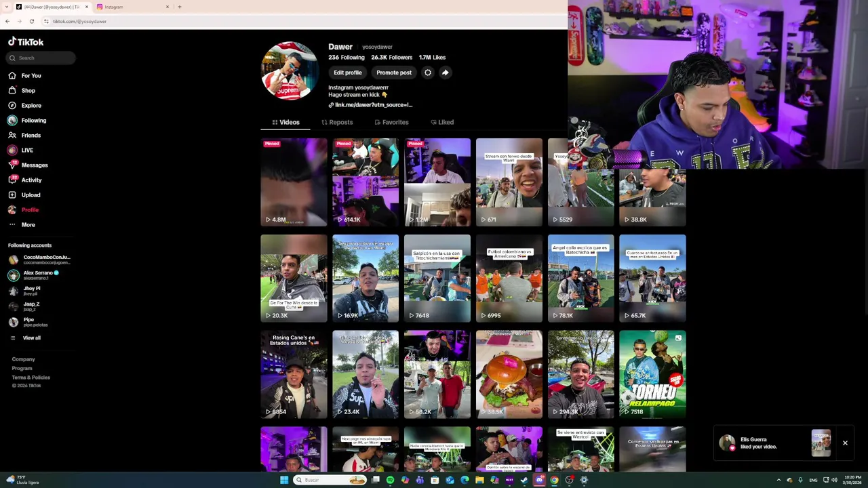This screenshot has width=868, height=488.
Task: Open video with 671 views
Action: coord(509,182)
